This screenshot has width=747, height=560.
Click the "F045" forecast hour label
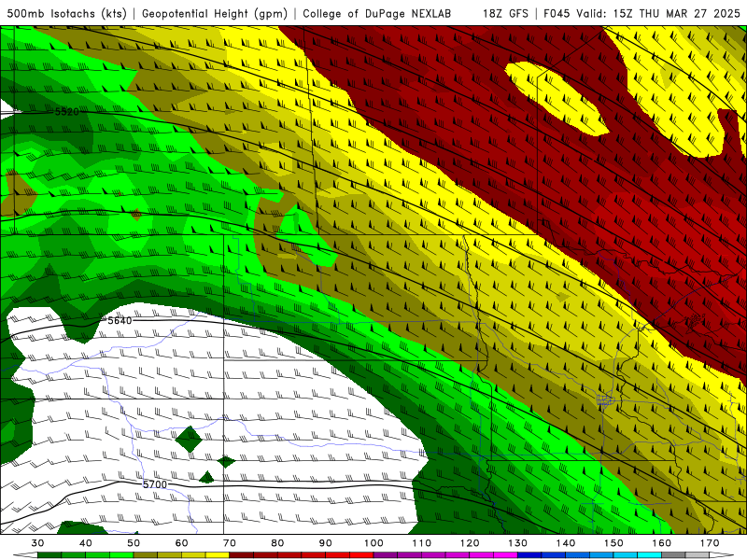point(557,13)
